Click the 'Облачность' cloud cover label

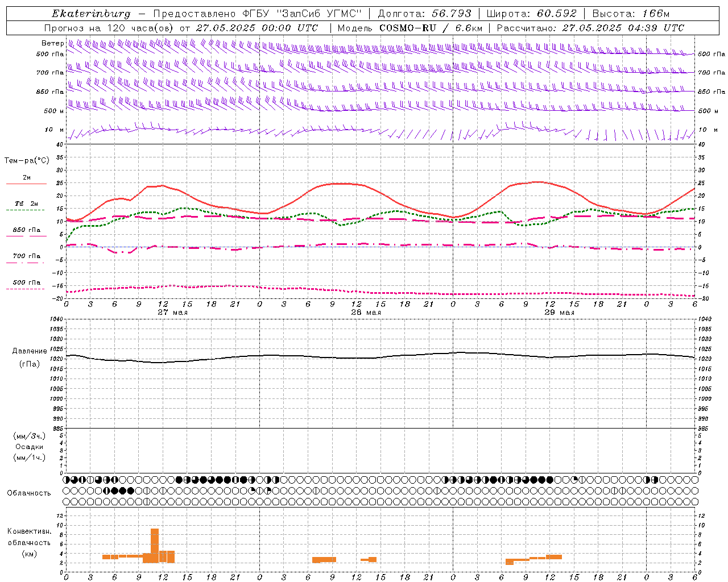coord(29,493)
